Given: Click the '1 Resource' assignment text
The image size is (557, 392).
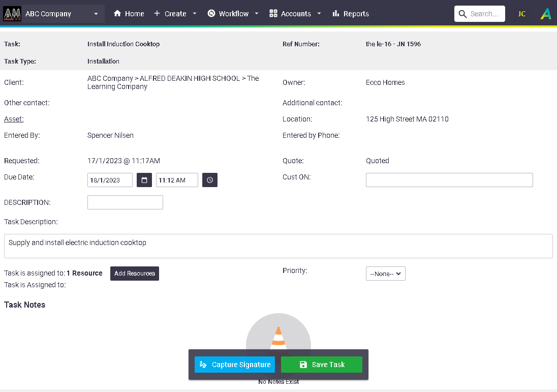Looking at the screenshot, I should click(84, 273).
